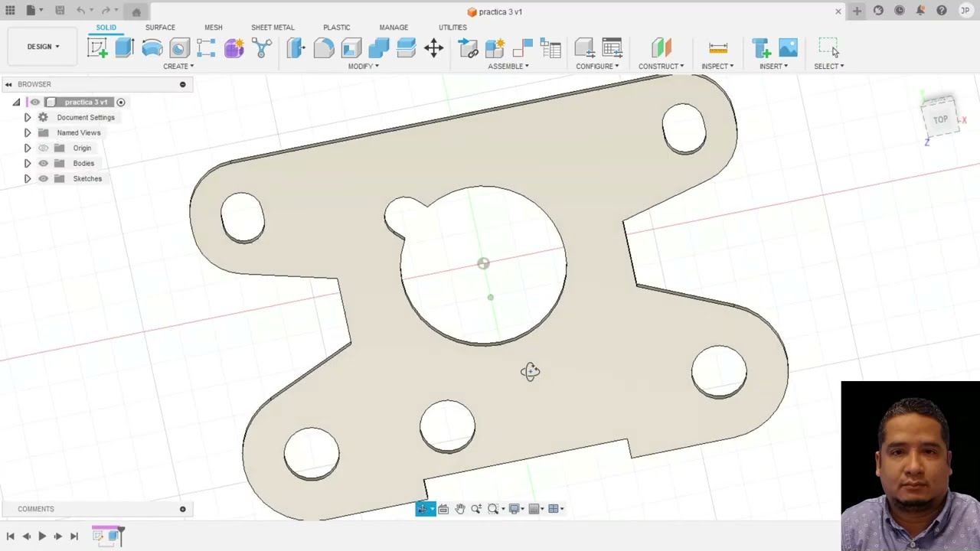This screenshot has height=551, width=980.
Task: Open the data panel grid icon
Action: [10, 11]
